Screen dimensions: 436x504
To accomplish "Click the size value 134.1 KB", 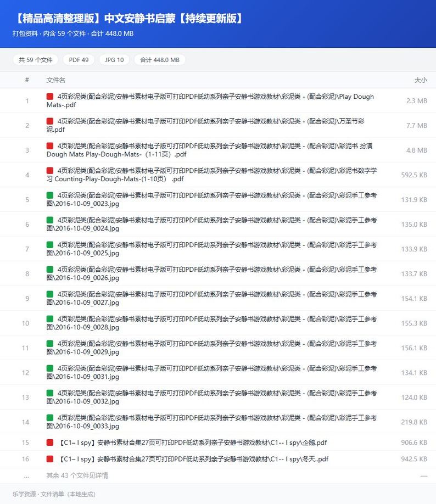I will pyautogui.click(x=414, y=373).
